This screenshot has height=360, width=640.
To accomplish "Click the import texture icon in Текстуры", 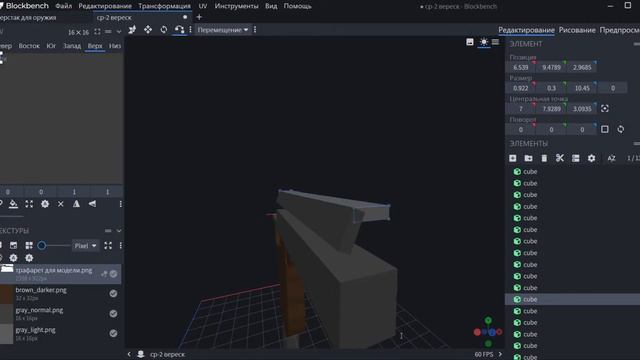I will click(13, 245).
